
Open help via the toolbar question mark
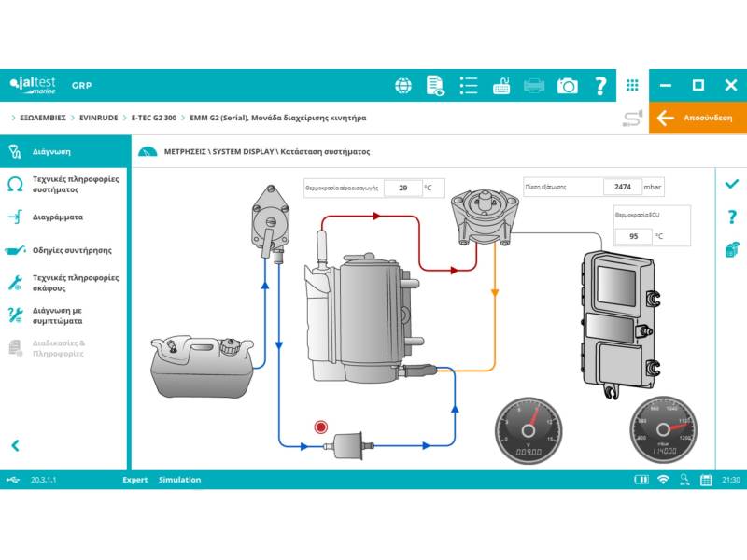click(x=600, y=86)
